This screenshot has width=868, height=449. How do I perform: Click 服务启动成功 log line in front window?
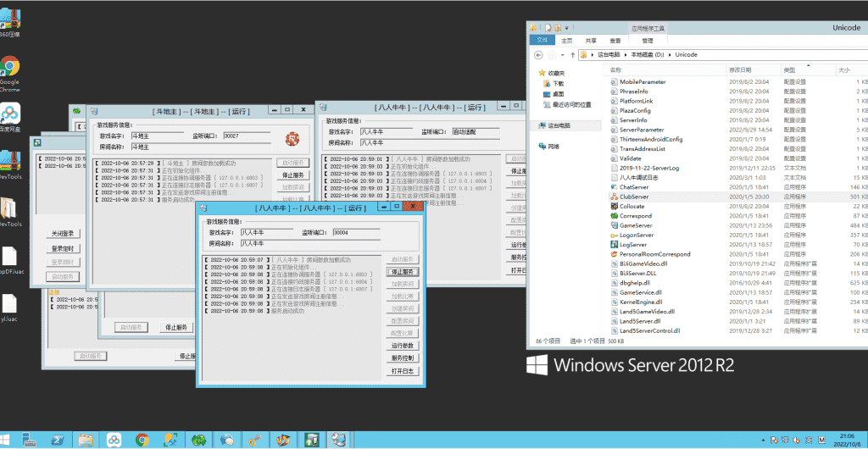[287, 311]
